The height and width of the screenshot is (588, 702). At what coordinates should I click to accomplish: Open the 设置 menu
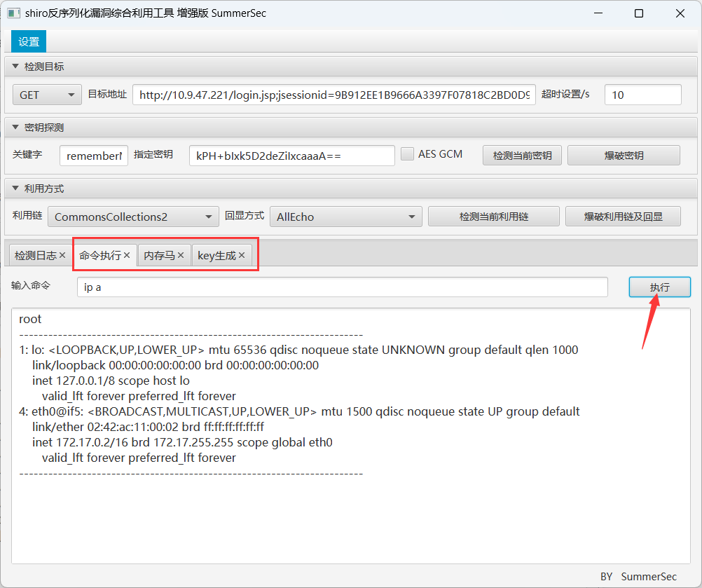pos(29,41)
